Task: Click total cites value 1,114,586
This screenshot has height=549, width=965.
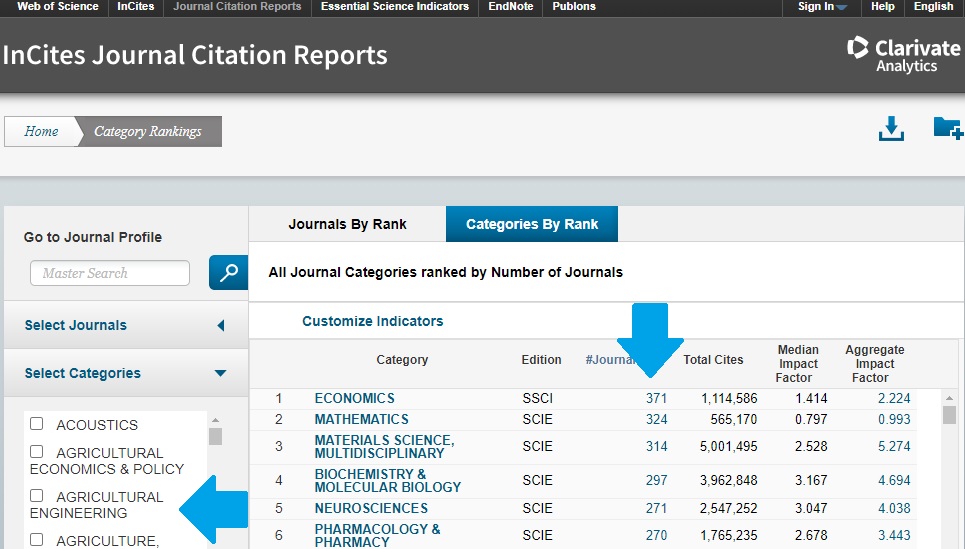Action: (729, 398)
